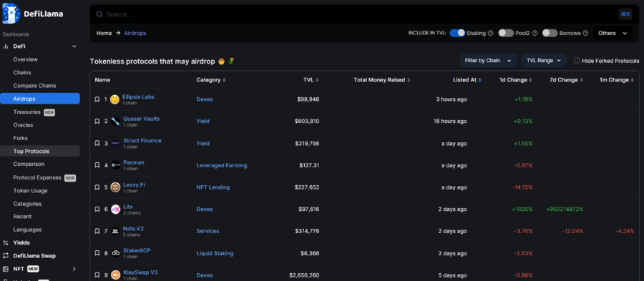Open Treasuries in sidebar
The height and width of the screenshot is (281, 644).
pos(26,112)
